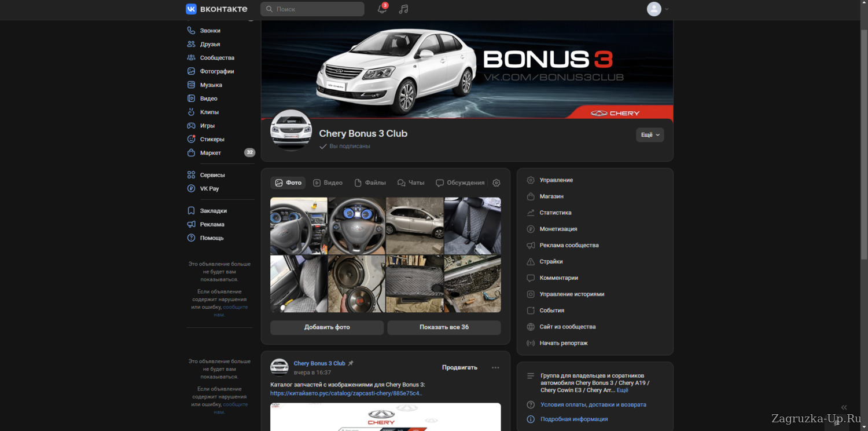Viewport: 868px width, 431px height.
Task: Expand group description with Ещё link
Action: (622, 390)
